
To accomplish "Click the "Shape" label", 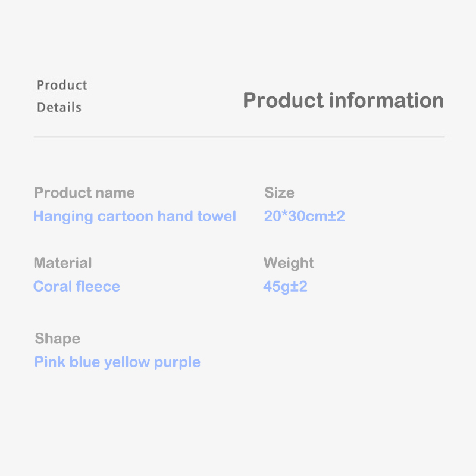I will click(57, 339).
